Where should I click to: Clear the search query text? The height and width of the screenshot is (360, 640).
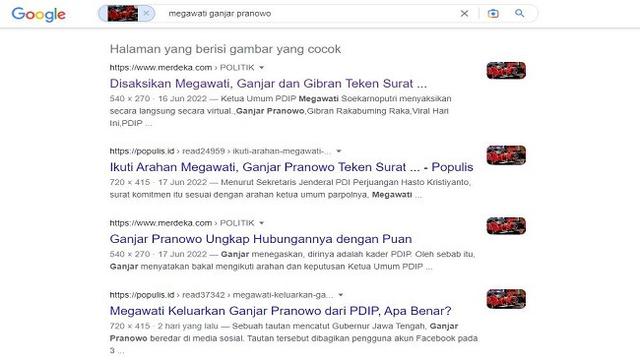pyautogui.click(x=464, y=13)
